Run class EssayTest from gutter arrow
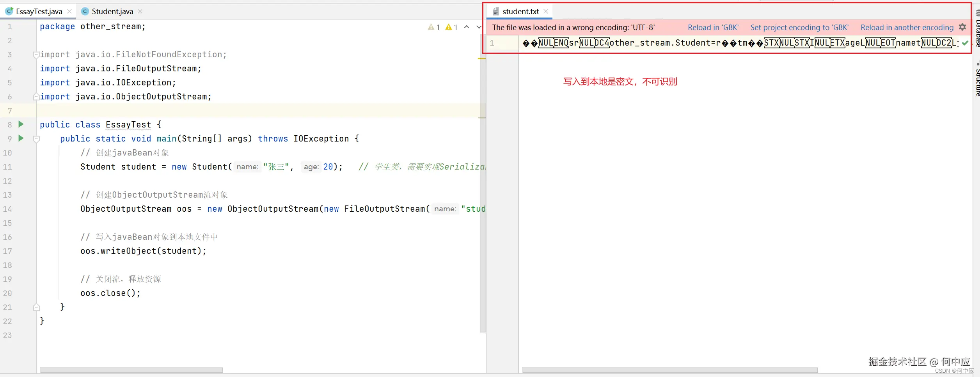Screen dimensions: 980x377 coord(21,124)
